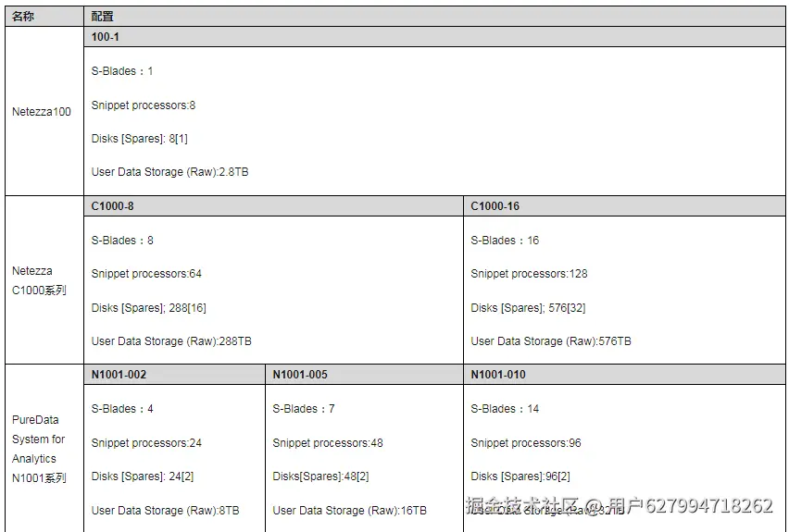Screen dimensions: 789x532
Task: Click the "名称" column header
Action: (44, 16)
